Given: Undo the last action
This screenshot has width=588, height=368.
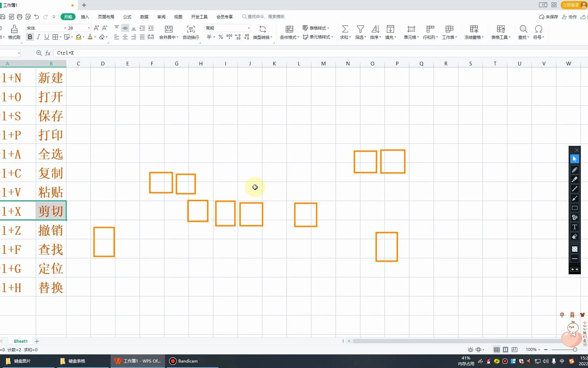Looking at the screenshot, I should pyautogui.click(x=37, y=17).
